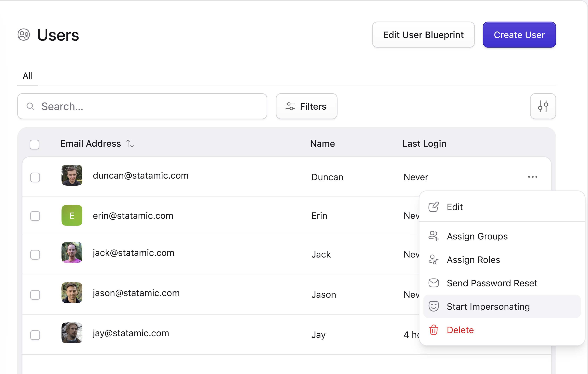Click the Assign Groups users icon
Image resolution: width=588 pixels, height=374 pixels.
click(433, 236)
